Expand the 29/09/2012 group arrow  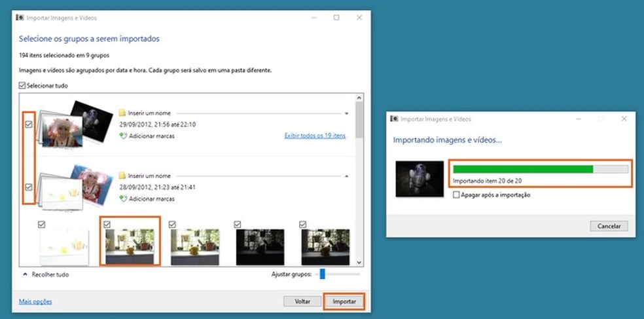pyautogui.click(x=347, y=113)
